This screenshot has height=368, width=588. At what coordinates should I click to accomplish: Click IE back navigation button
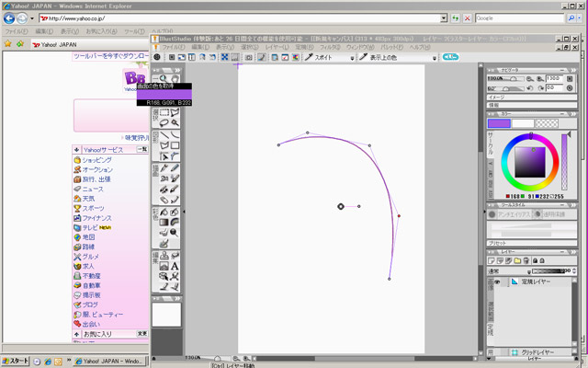[9, 18]
